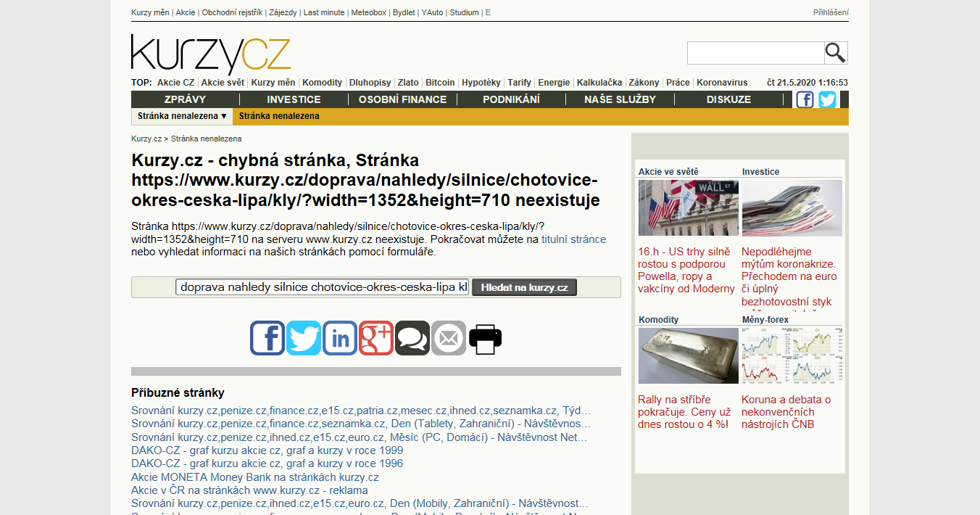Viewport: 980px width, 515px height.
Task: Open top link Last minute
Action: tap(324, 12)
